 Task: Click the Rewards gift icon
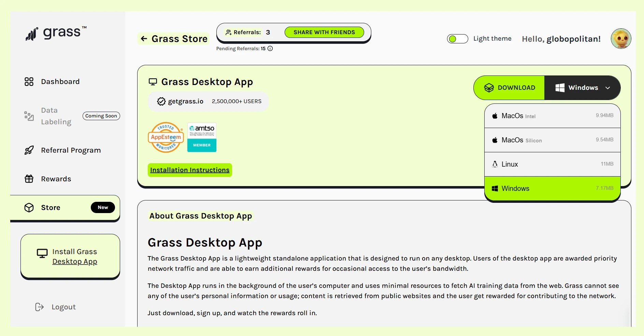pos(29,179)
